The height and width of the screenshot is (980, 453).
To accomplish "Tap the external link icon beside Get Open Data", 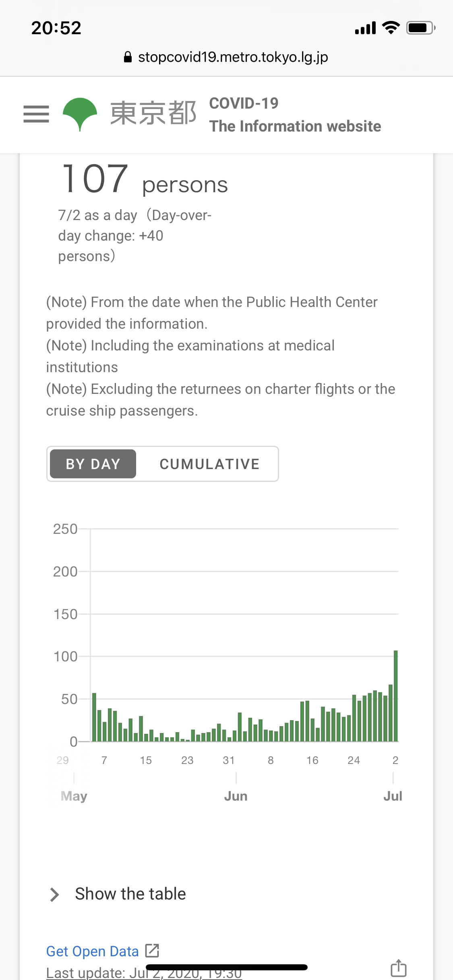I will pyautogui.click(x=152, y=951).
